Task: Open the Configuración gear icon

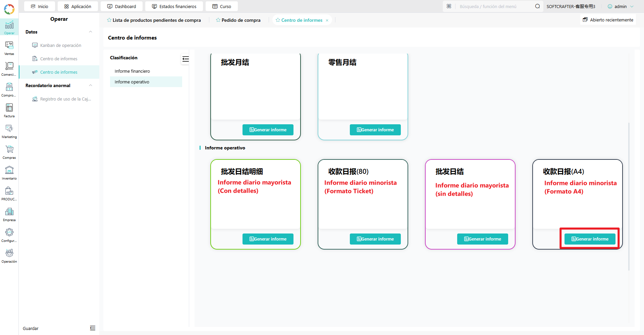Action: coord(9,235)
